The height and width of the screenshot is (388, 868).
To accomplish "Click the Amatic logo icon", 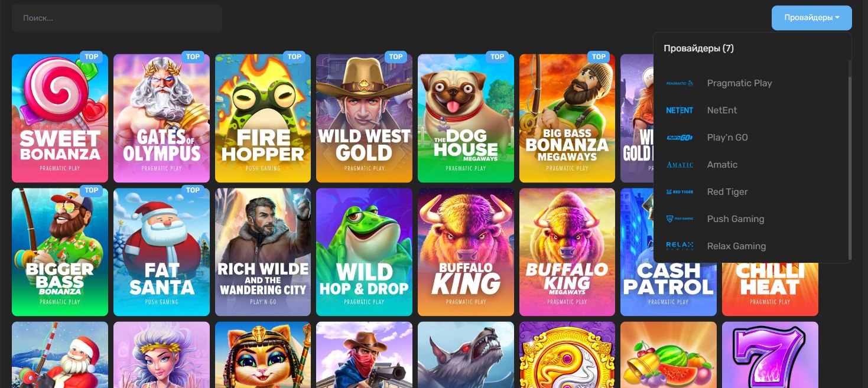I will [x=680, y=165].
